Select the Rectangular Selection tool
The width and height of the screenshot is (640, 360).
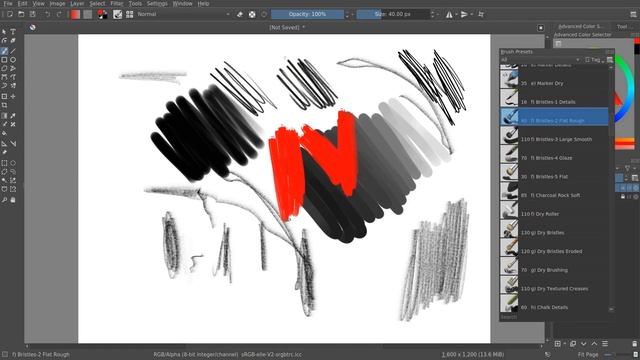[4, 163]
